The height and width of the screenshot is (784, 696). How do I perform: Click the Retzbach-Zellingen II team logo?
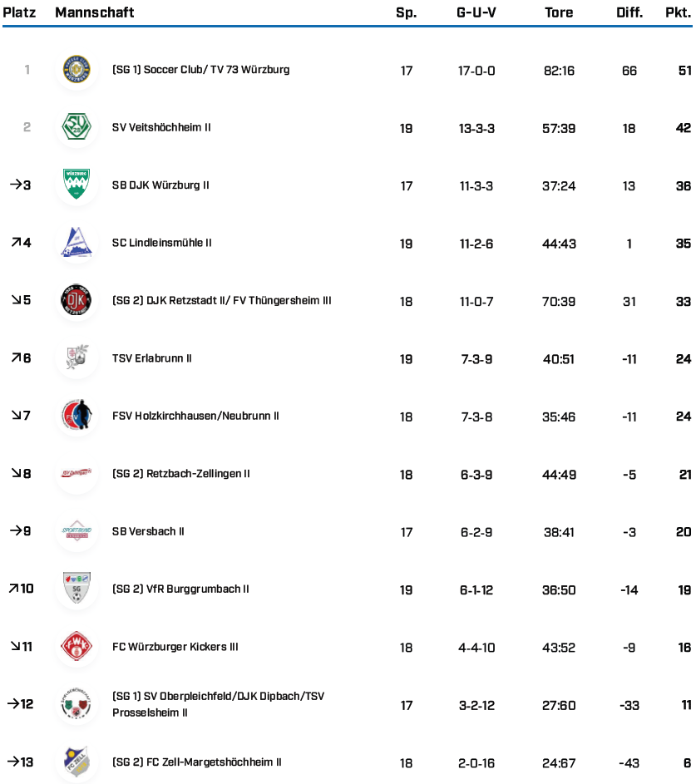(77, 474)
